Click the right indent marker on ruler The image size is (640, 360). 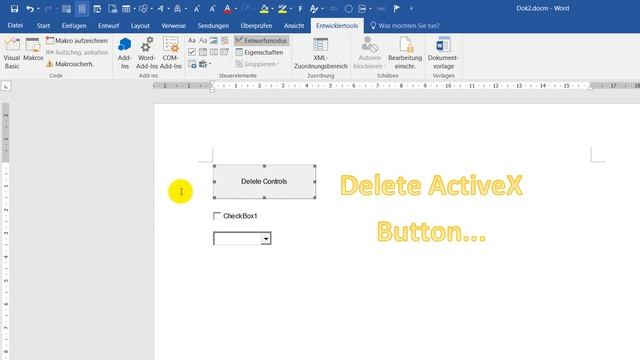(590, 87)
